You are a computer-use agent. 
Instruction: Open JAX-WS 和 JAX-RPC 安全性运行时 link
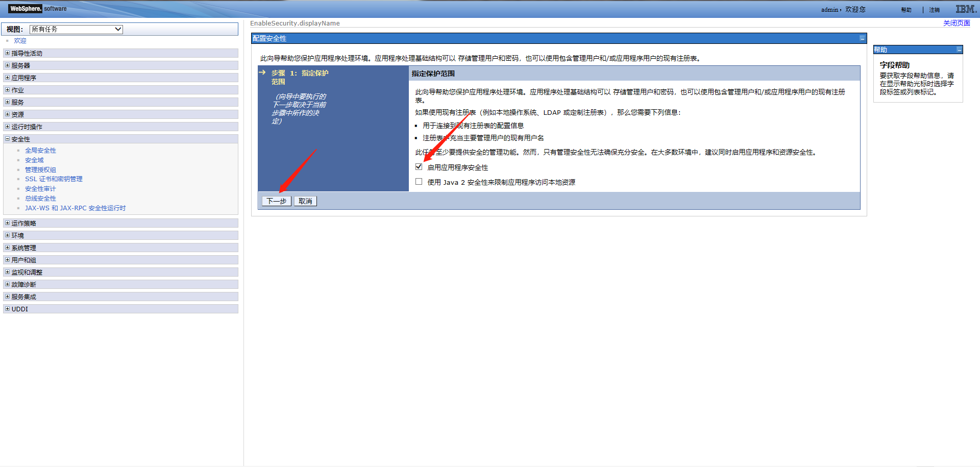pyautogui.click(x=75, y=208)
